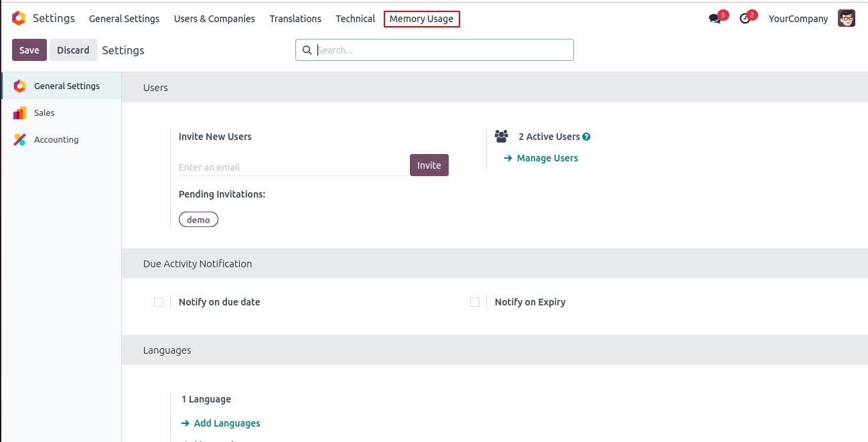Click the Save button
Screen dimensions: 868x442
(29, 50)
